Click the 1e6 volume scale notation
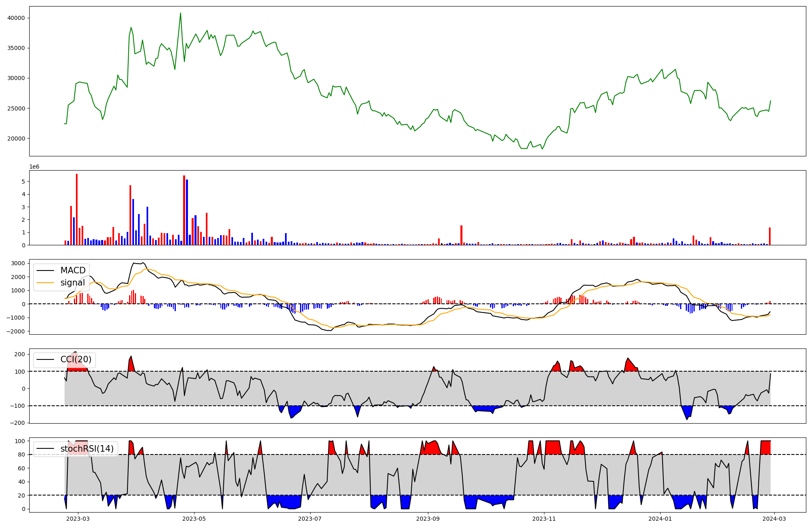Screen dimensions: 812x528 tap(34, 167)
